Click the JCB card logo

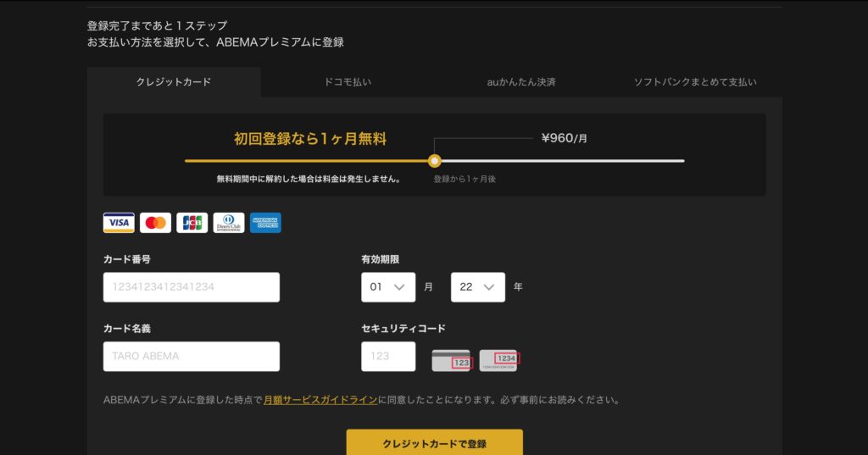[192, 223]
